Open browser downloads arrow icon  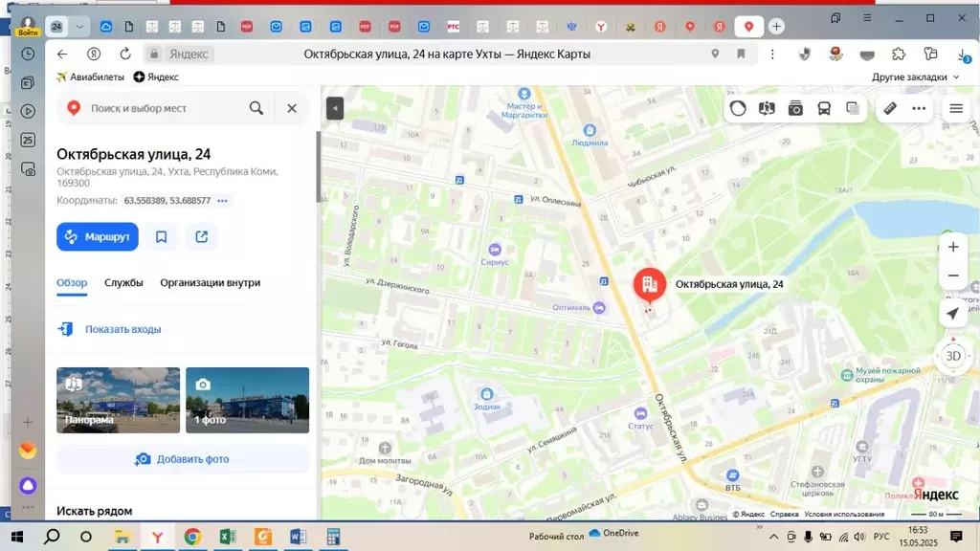[963, 55]
